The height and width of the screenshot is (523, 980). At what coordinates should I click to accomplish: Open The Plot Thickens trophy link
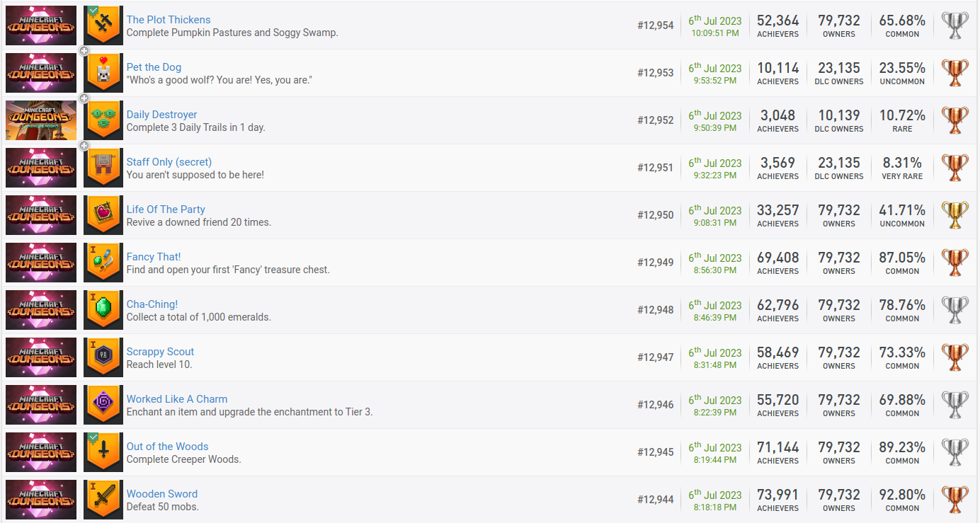(x=169, y=20)
